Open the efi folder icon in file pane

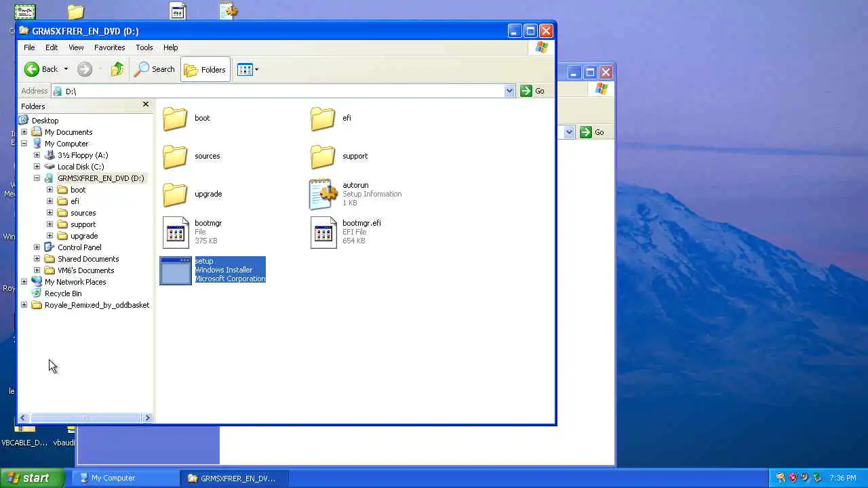323,119
